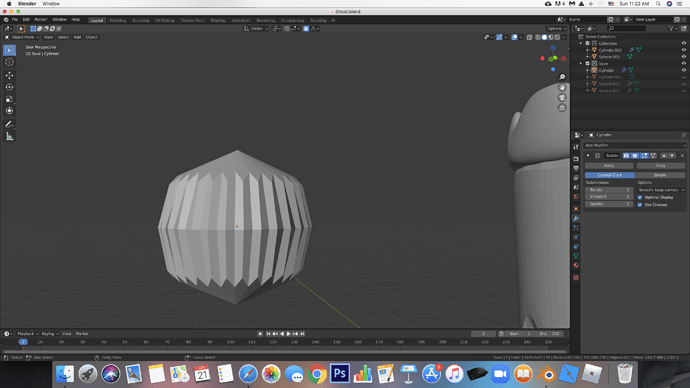Viewport: 690px width, 388px height.
Task: Click the outliner search field
Action: [627, 29]
